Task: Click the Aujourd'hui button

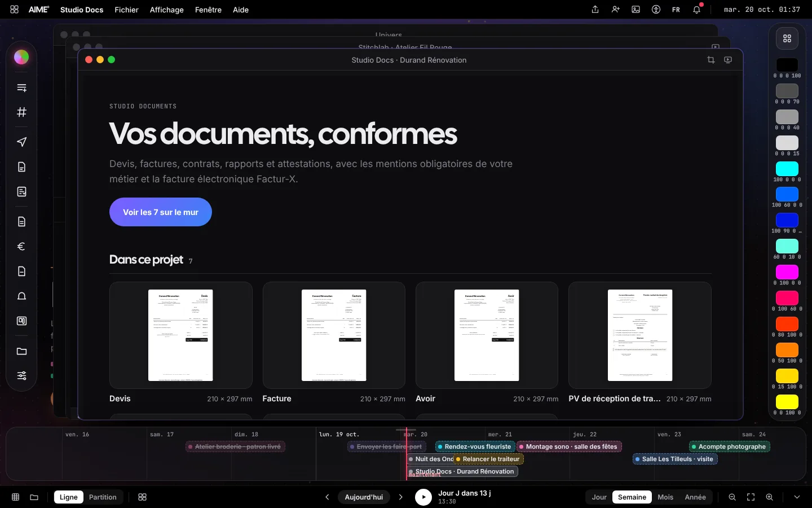Action: 364,497
